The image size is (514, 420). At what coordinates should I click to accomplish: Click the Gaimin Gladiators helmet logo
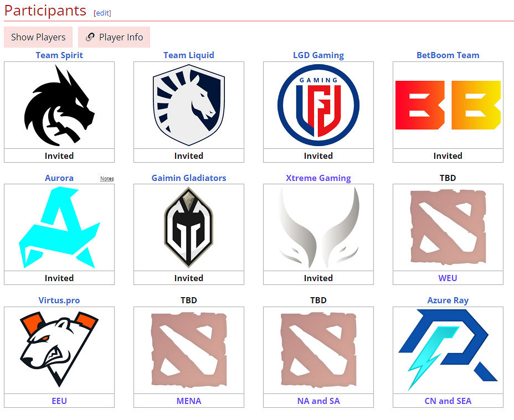[x=189, y=227]
